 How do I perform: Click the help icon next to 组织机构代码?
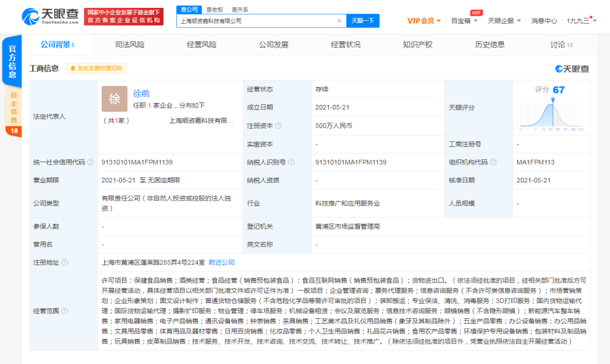pos(493,162)
